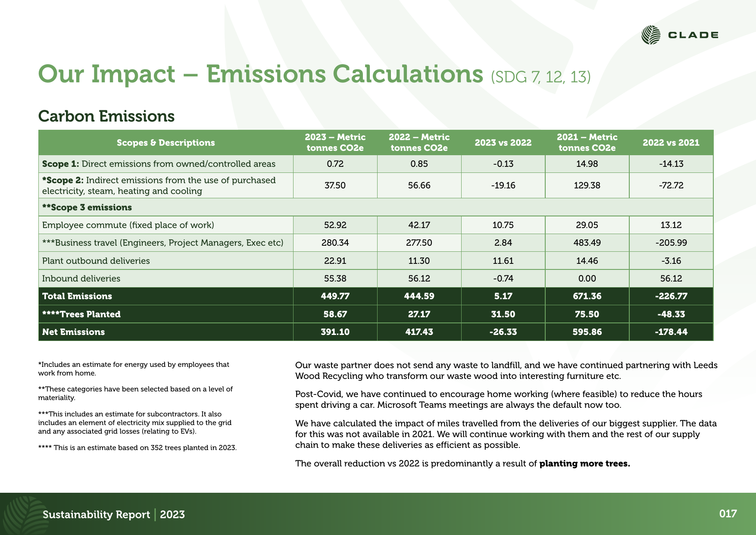The image size is (756, 535).
Task: Click the Business travel 2023 value 280.34
Action: click(335, 243)
